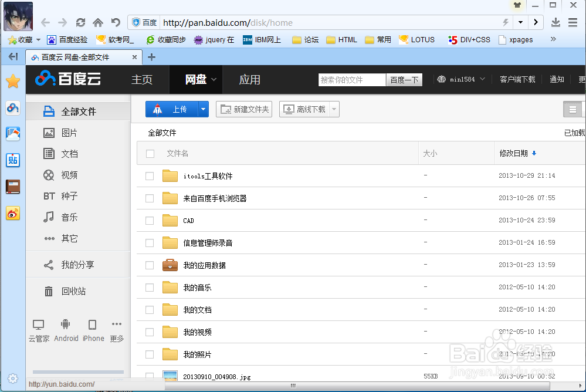Open the 主页 navigation tab
This screenshot has width=586, height=392.
pyautogui.click(x=142, y=79)
